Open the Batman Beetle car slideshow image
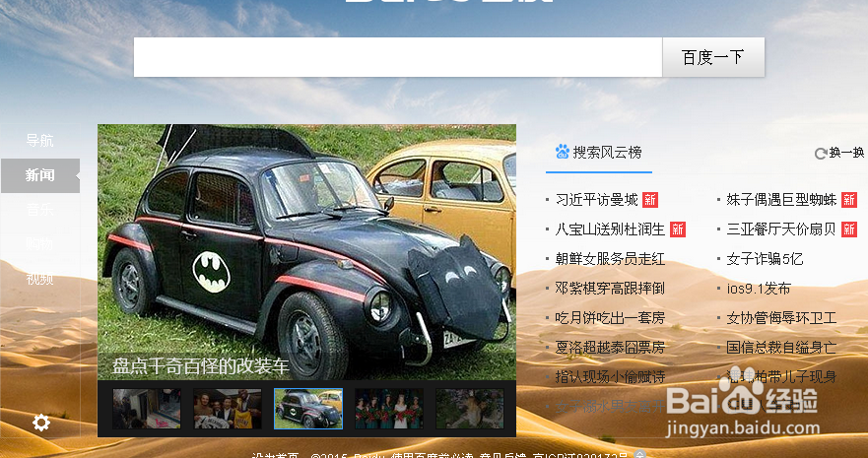868x458 pixels. pyautogui.click(x=306, y=252)
